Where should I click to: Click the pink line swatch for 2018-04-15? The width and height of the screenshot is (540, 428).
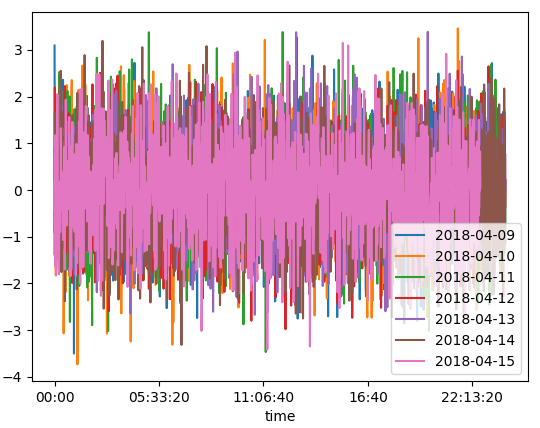(x=410, y=361)
